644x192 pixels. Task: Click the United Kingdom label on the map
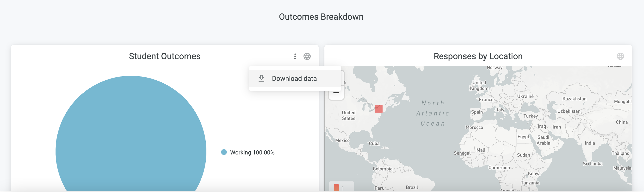(x=479, y=85)
